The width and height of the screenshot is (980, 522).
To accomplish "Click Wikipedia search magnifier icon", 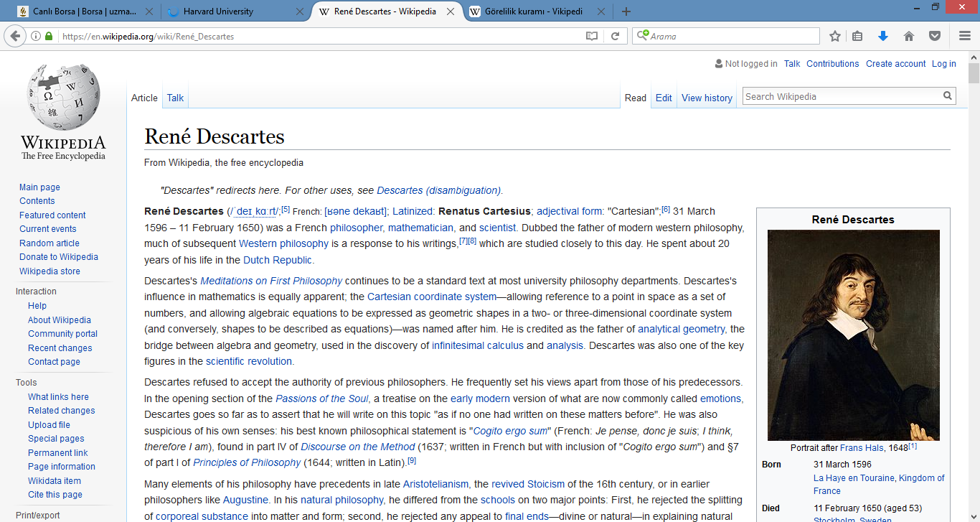I will (948, 95).
